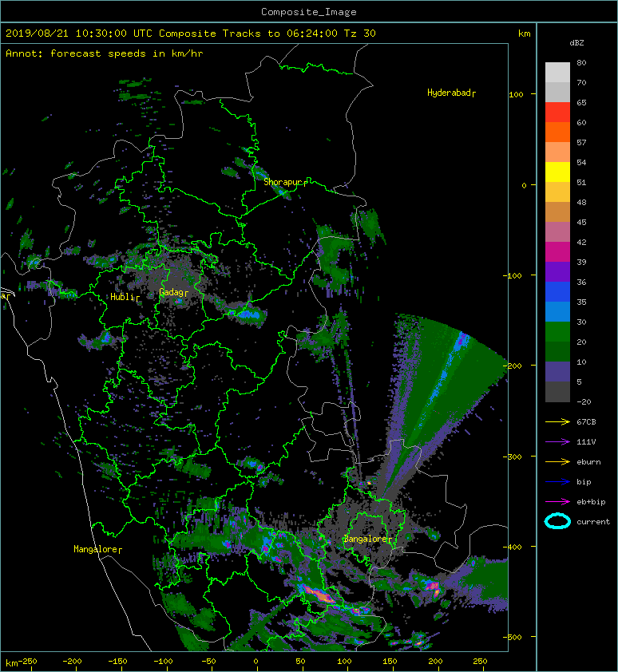The height and width of the screenshot is (672, 618).
Task: Select the blue 36 dBZ color swatch
Action: pos(557,292)
